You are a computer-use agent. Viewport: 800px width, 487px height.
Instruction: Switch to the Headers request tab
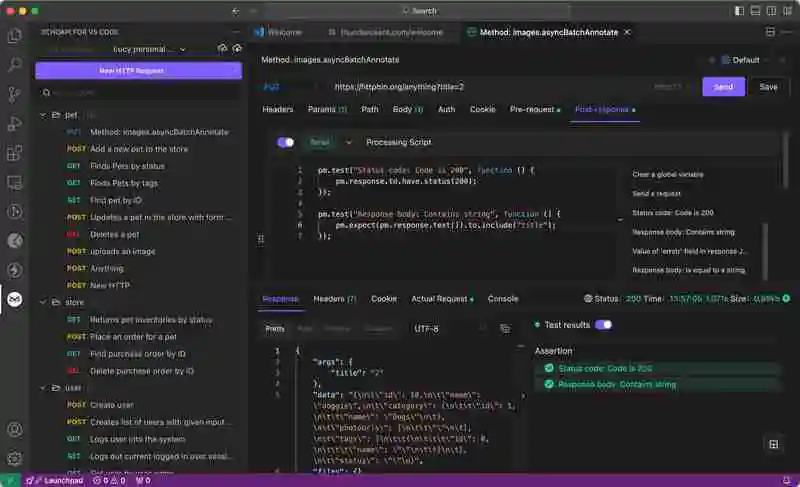[278, 109]
